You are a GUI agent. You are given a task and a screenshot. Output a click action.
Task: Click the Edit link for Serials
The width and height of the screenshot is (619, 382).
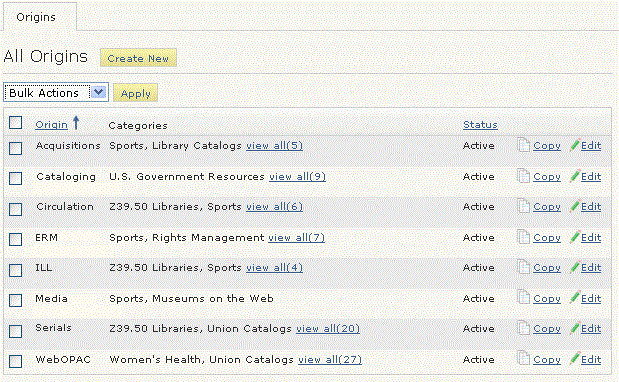(x=591, y=328)
